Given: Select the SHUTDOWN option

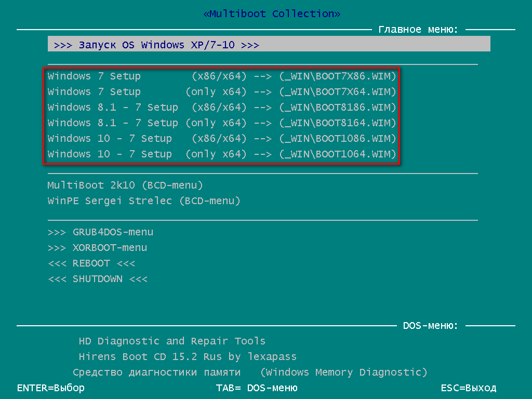Looking at the screenshot, I should point(98,279).
